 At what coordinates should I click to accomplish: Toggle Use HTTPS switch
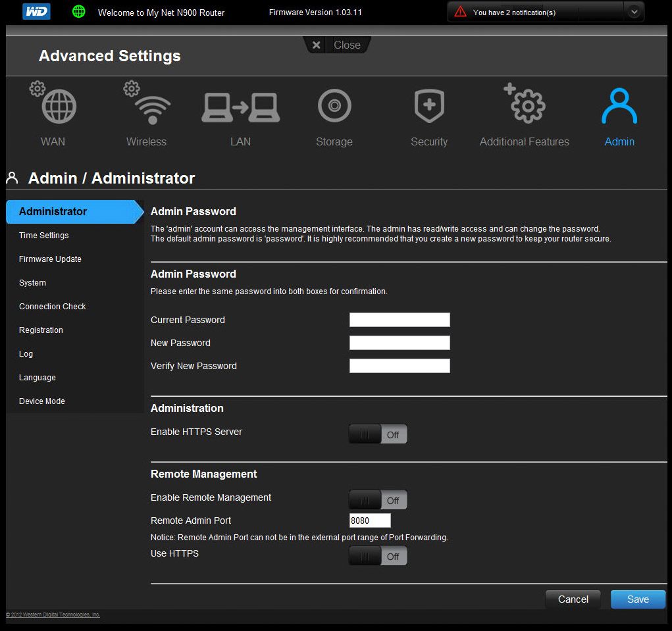coord(378,556)
